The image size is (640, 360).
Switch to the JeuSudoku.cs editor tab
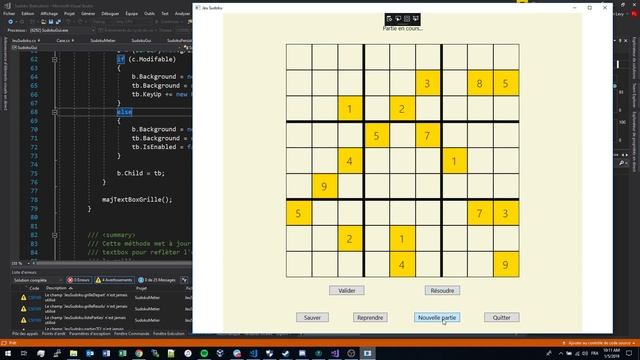click(26, 40)
